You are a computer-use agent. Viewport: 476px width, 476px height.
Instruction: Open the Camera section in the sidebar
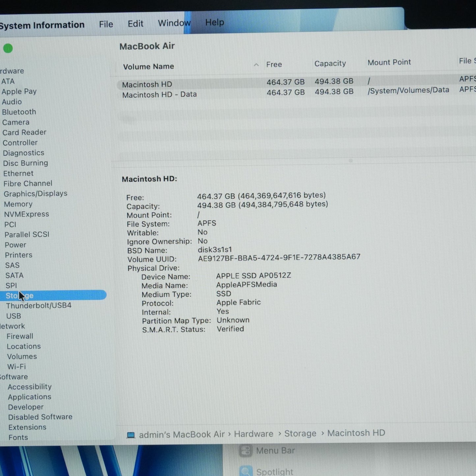coord(16,122)
